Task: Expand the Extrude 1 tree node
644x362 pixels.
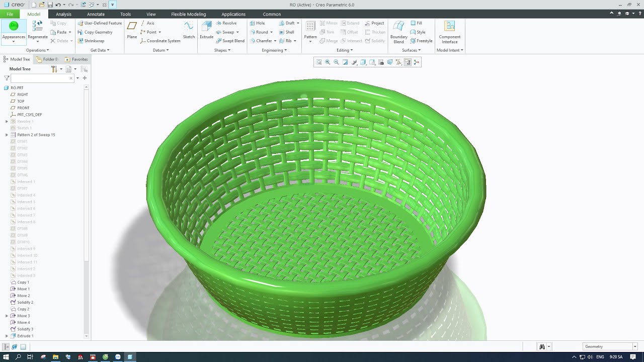Action: tap(7, 336)
